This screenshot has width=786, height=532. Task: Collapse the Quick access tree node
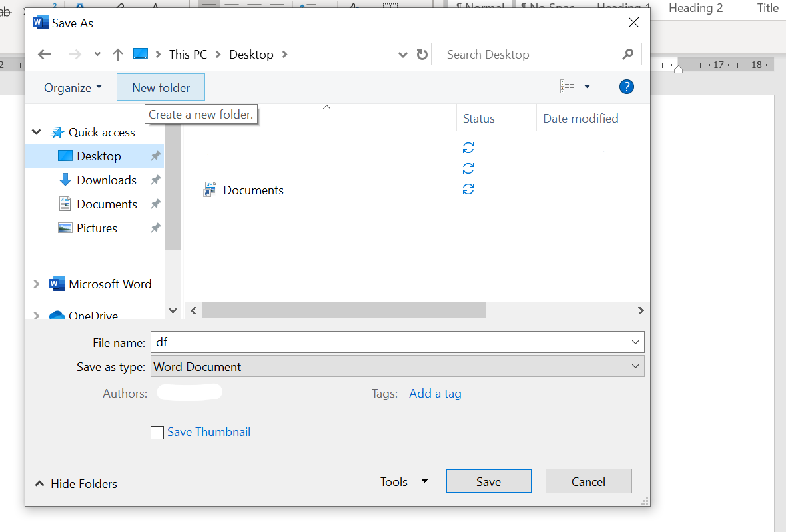coord(37,133)
